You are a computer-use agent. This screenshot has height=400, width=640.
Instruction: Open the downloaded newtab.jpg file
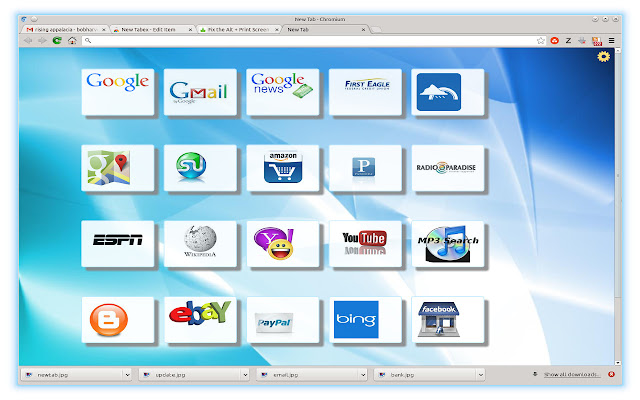[x=73, y=374]
